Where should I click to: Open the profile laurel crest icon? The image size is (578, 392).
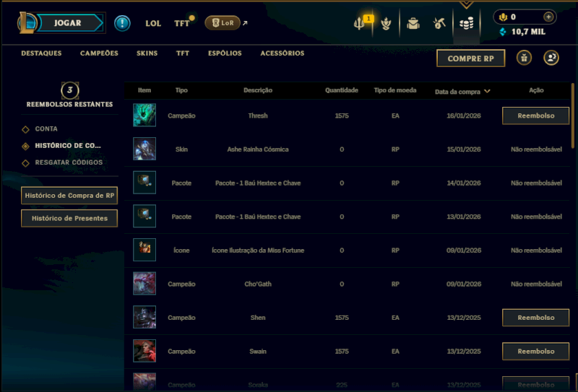(386, 24)
